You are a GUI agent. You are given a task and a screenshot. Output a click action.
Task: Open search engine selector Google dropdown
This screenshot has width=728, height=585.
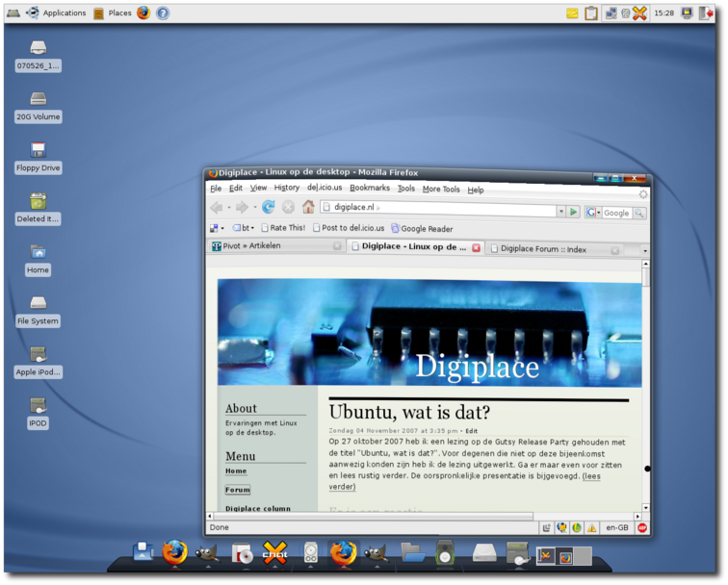593,213
